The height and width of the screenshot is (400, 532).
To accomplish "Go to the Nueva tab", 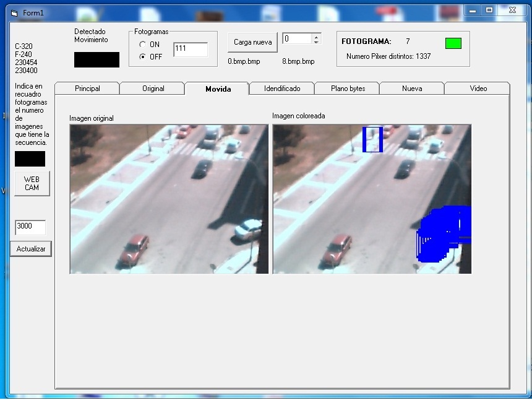I will [x=412, y=89].
